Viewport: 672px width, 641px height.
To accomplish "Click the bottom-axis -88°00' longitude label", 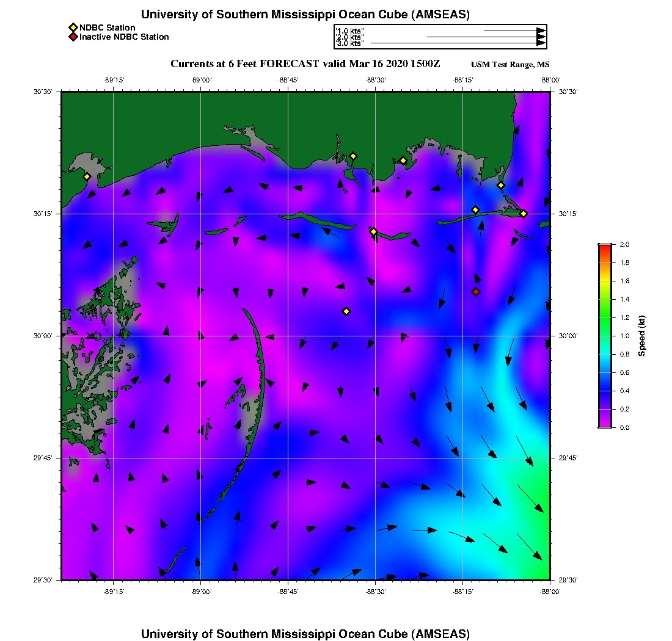I will coord(550,592).
